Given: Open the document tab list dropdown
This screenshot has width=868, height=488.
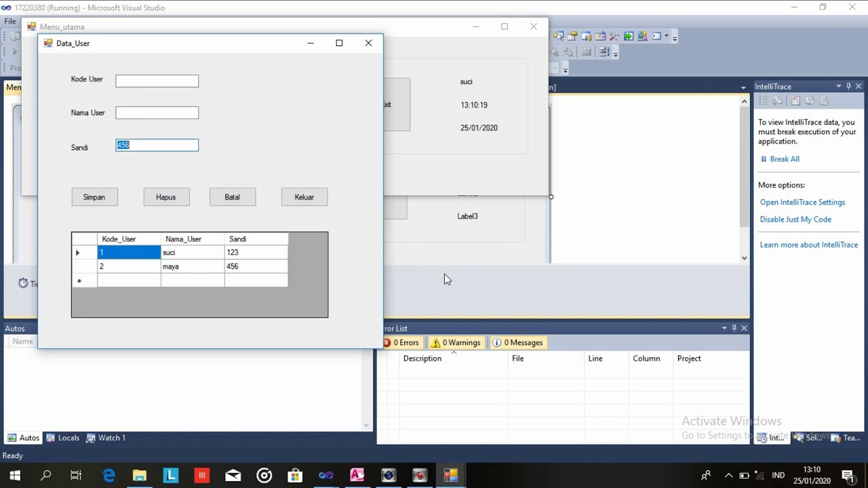Looking at the screenshot, I should pos(744,87).
